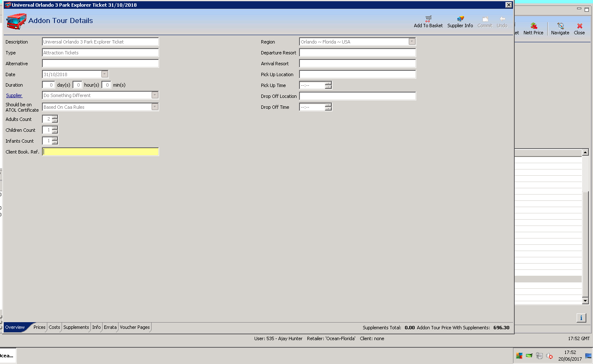Switch to the Prices tab
The height and width of the screenshot is (364, 593).
[39, 327]
